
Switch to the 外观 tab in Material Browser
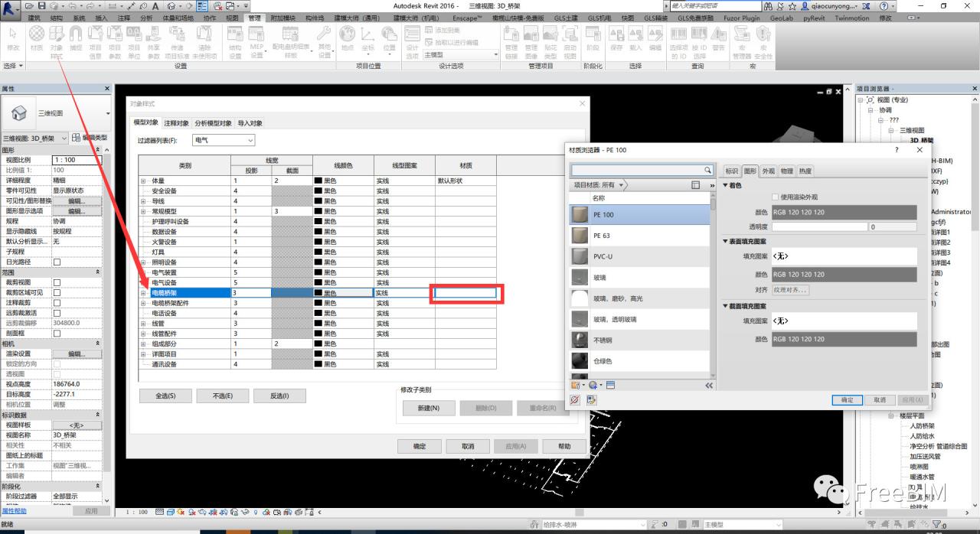point(768,171)
